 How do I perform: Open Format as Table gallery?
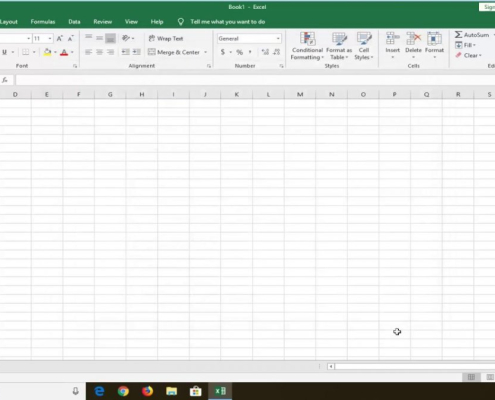click(339, 46)
